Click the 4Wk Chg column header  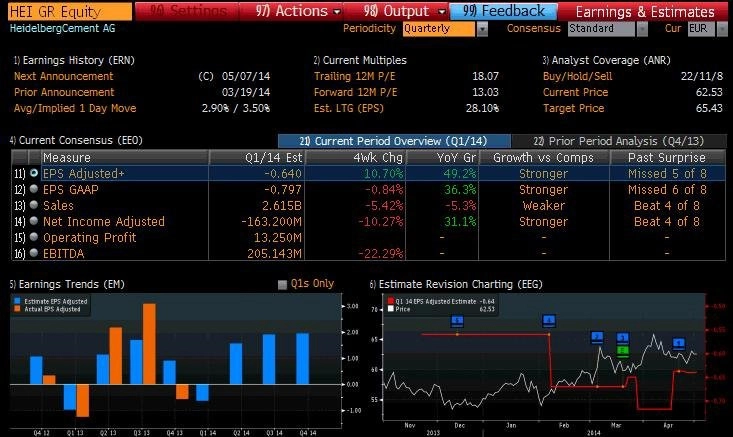point(356,158)
